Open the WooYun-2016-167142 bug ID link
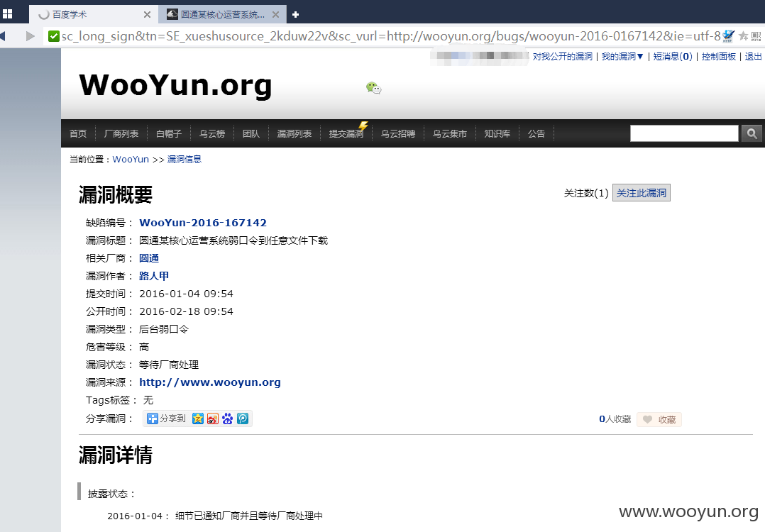The image size is (765, 532). pos(203,223)
